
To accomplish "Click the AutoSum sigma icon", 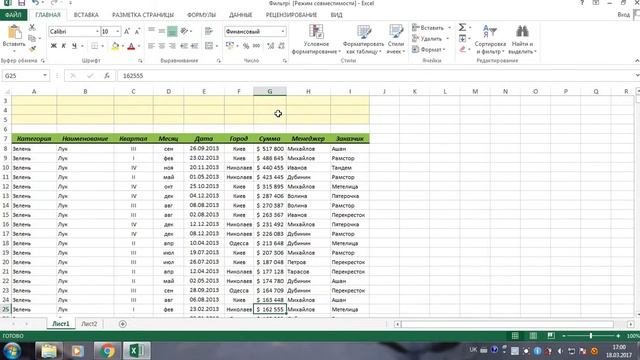I will [462, 27].
